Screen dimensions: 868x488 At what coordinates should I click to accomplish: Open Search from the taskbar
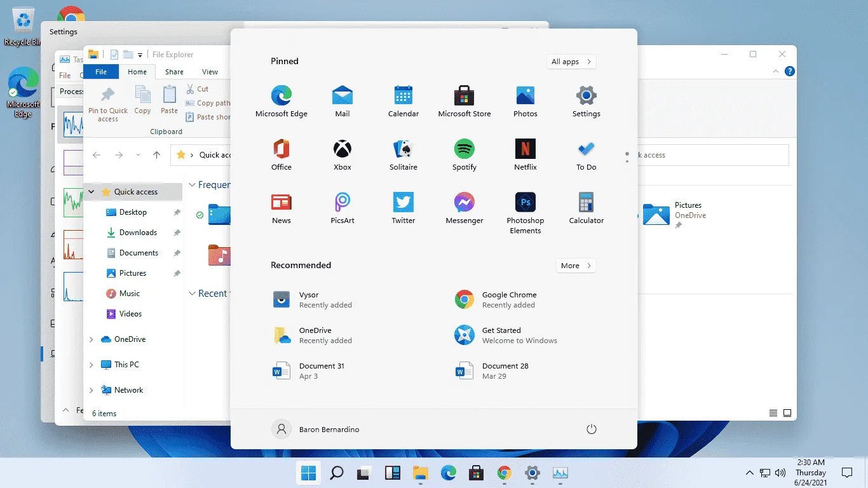click(337, 473)
